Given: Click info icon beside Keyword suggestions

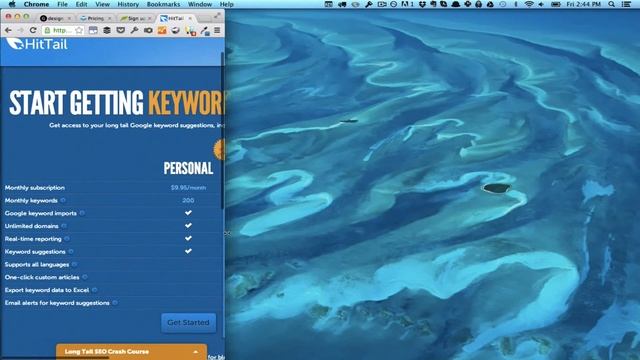Looking at the screenshot, I should coord(71,251).
